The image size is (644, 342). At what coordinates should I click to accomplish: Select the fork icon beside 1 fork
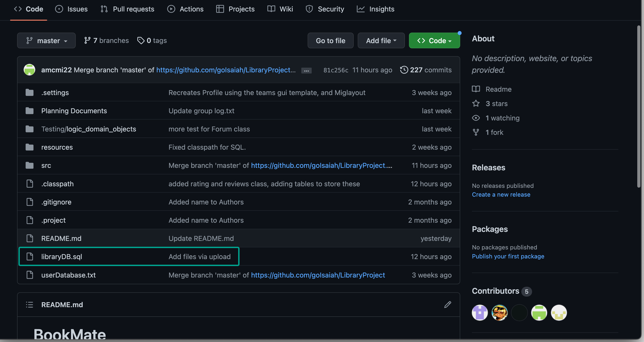click(476, 132)
